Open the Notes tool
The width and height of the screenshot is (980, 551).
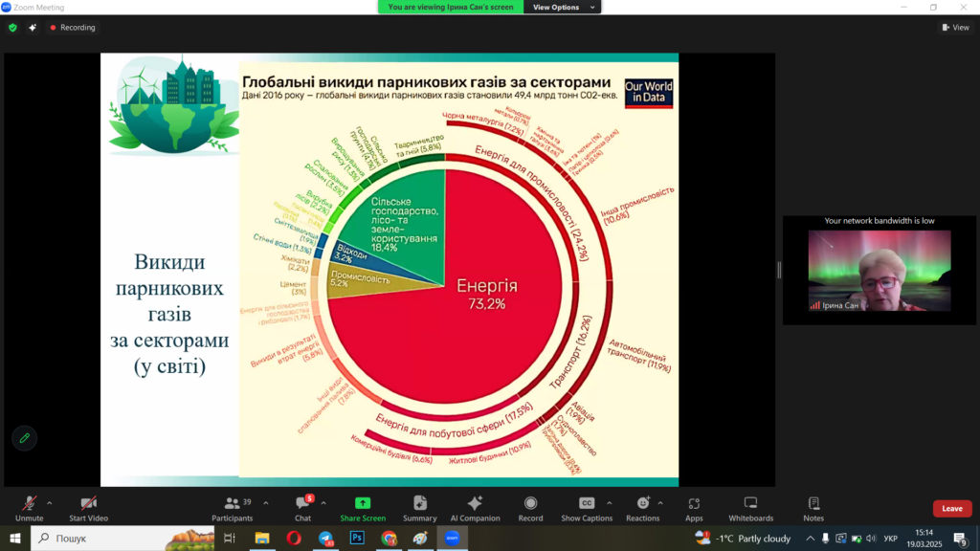[813, 508]
